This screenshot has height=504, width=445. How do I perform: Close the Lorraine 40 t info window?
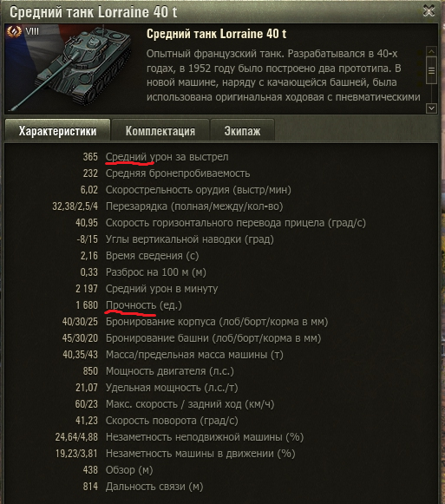click(x=429, y=11)
